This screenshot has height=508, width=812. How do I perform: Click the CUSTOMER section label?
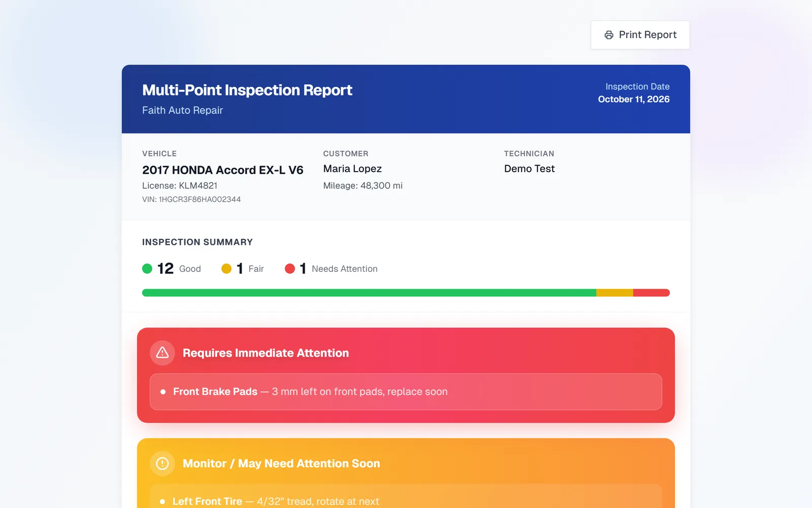(x=346, y=153)
